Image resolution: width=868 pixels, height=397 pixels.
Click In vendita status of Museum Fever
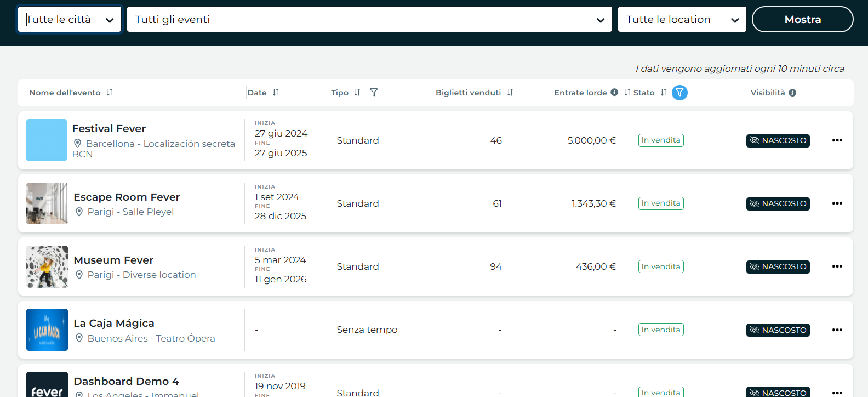[661, 266]
